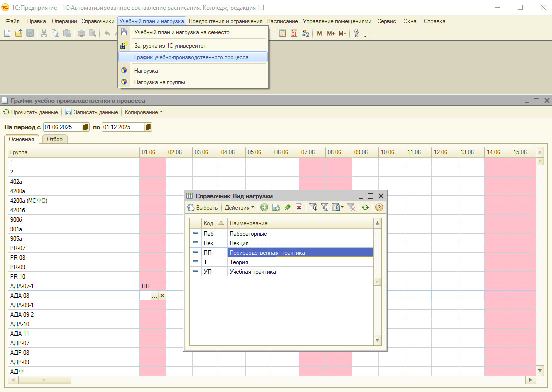
Task: Click green Refresh icon in Вид нагрузки
Action: coord(365,208)
